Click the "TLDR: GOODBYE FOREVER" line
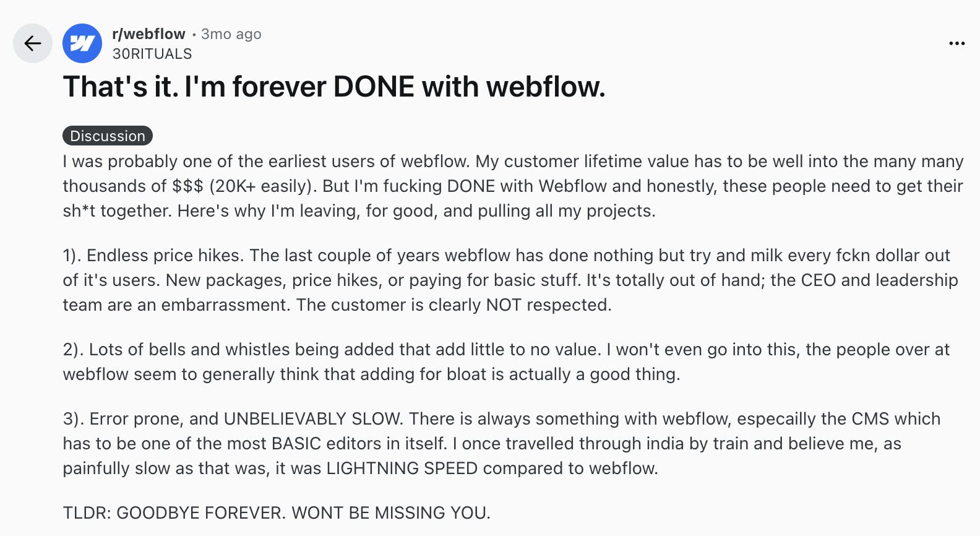 [277, 513]
